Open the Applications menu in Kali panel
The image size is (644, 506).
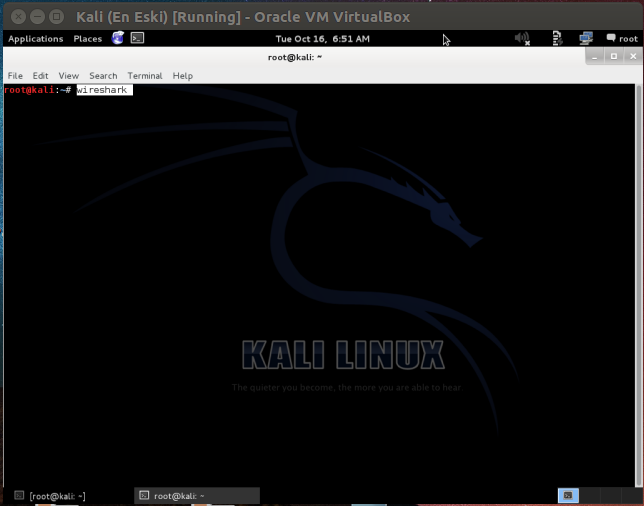pyautogui.click(x=36, y=39)
